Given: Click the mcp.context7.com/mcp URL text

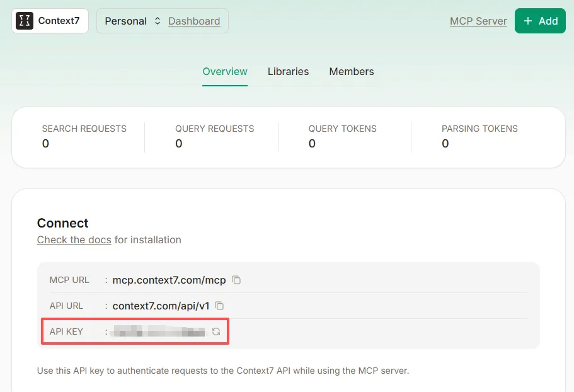Looking at the screenshot, I should point(169,280).
